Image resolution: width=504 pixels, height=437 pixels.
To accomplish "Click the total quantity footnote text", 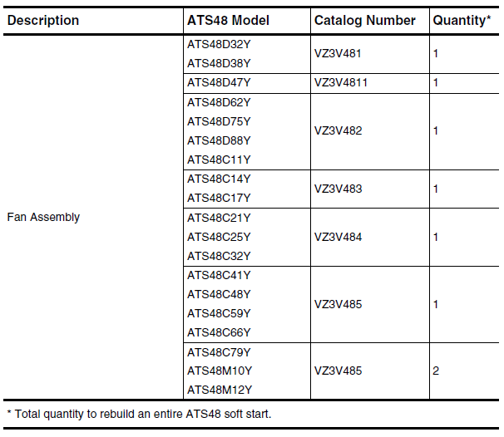I will click(x=139, y=415).
